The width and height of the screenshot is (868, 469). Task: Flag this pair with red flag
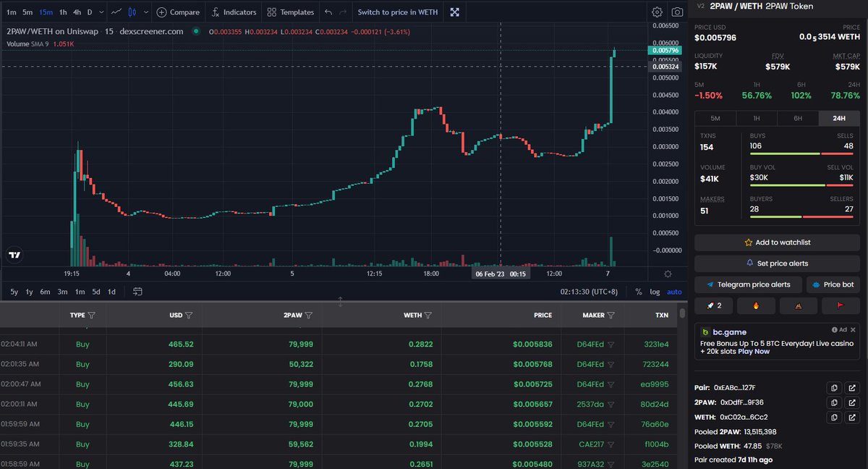coord(840,305)
